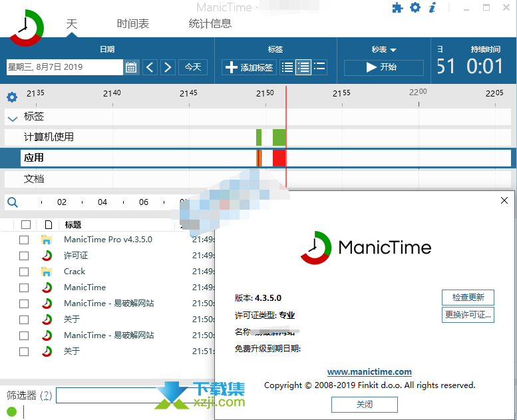
Task: Click the date field 星期三, 8月7日 2019
Action: pos(65,67)
